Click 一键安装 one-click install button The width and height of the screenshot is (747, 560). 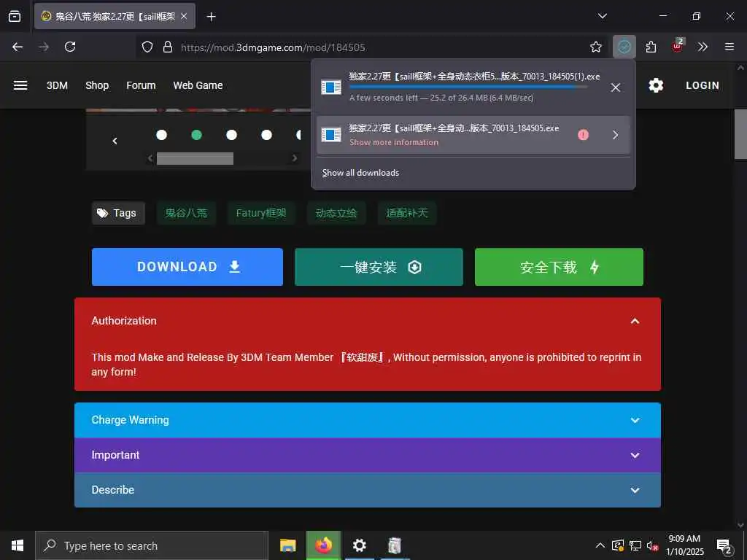pyautogui.click(x=379, y=267)
